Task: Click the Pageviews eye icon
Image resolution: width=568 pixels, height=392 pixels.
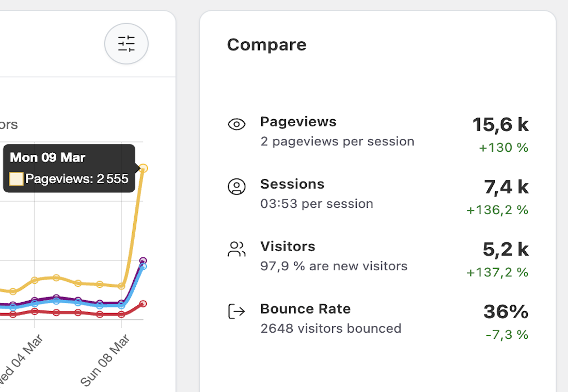Action: (236, 124)
